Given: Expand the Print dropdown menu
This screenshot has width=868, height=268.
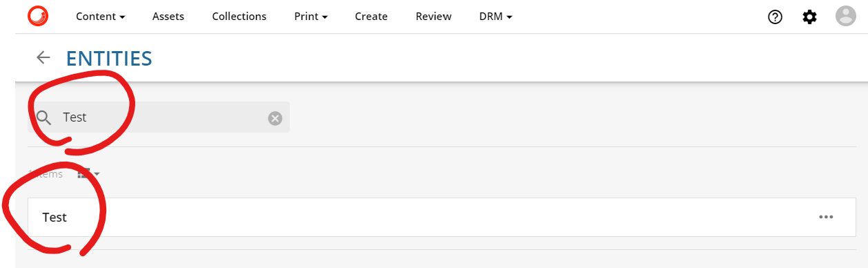Looking at the screenshot, I should click(x=310, y=16).
